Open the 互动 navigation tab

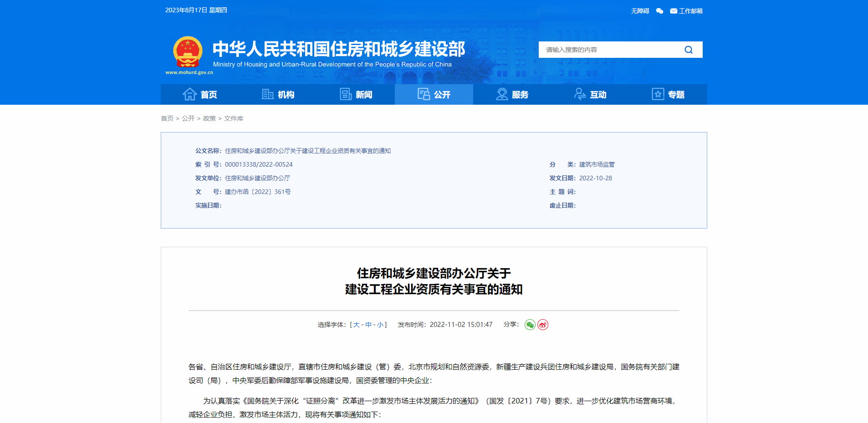590,94
